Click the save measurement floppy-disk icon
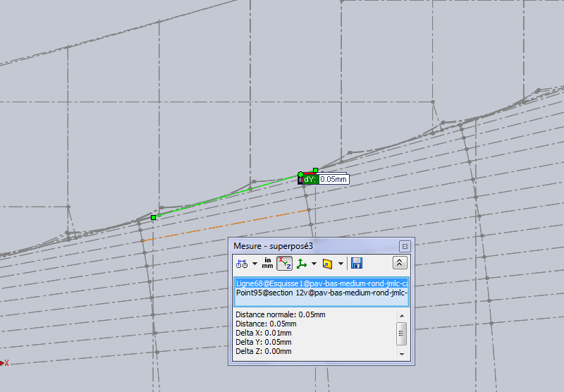The height and width of the screenshot is (392, 564). [x=357, y=263]
